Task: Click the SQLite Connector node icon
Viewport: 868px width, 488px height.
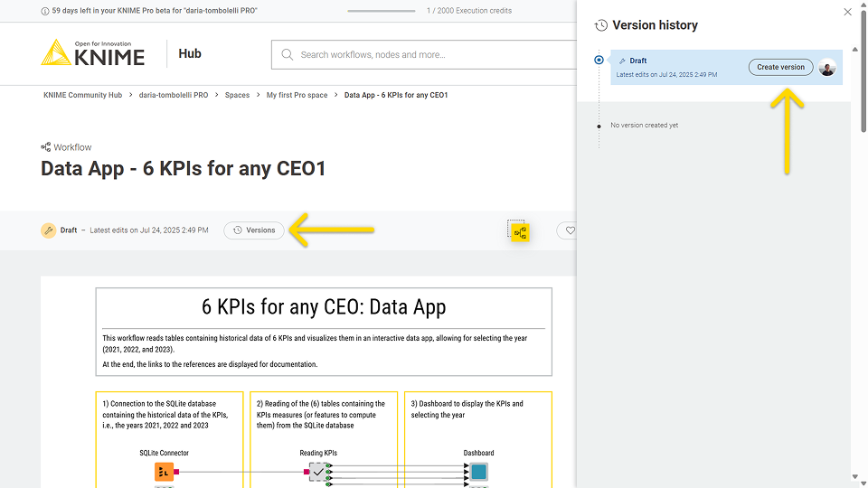Action: 164,472
